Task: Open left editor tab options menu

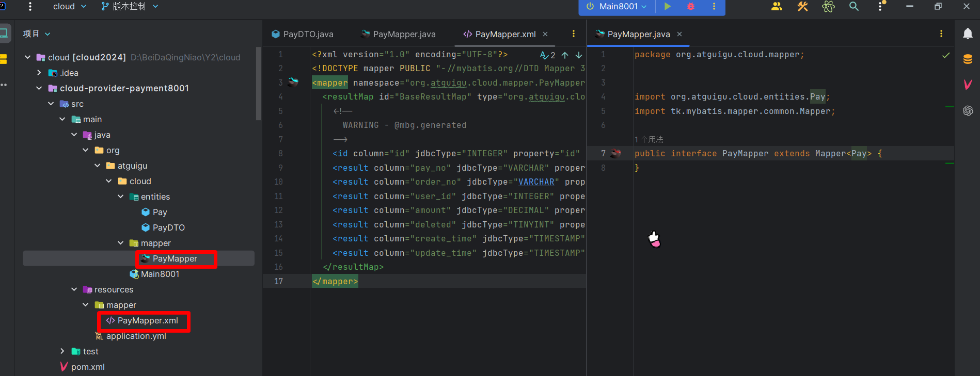Action: point(573,34)
